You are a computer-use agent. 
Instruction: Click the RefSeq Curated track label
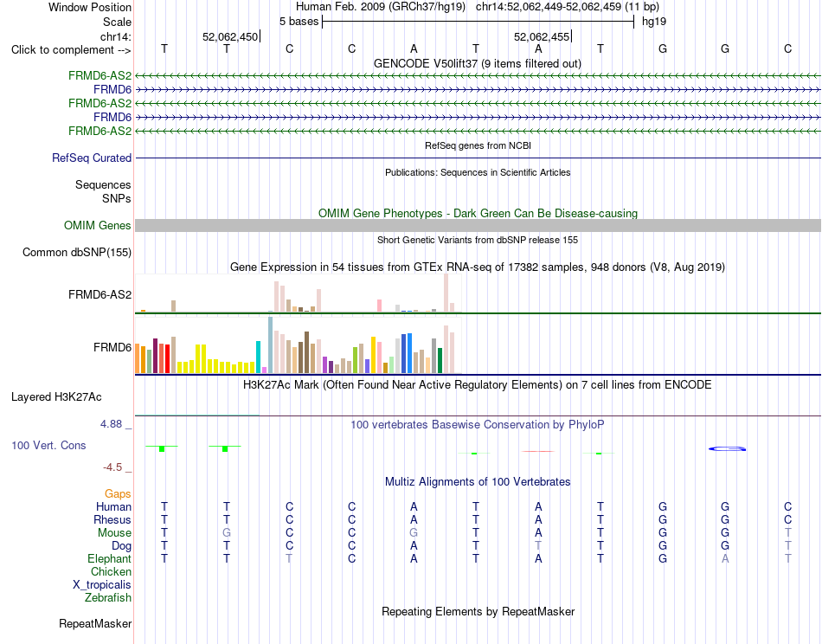[x=92, y=158]
